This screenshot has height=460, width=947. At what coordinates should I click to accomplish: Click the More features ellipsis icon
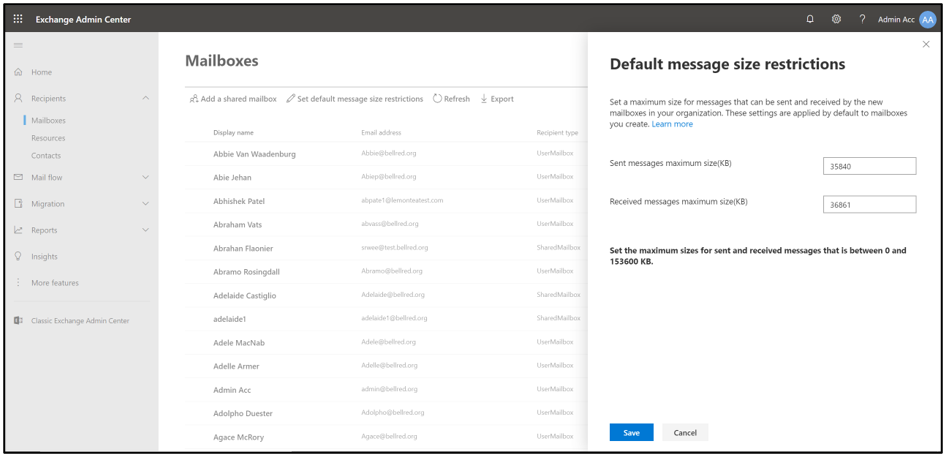(18, 283)
